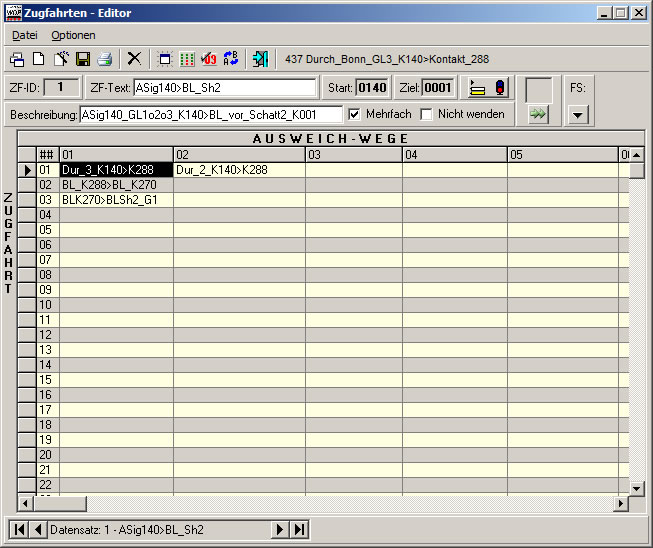
Task: Click the vertical scrollbar thumb of the grid
Action: (636, 171)
